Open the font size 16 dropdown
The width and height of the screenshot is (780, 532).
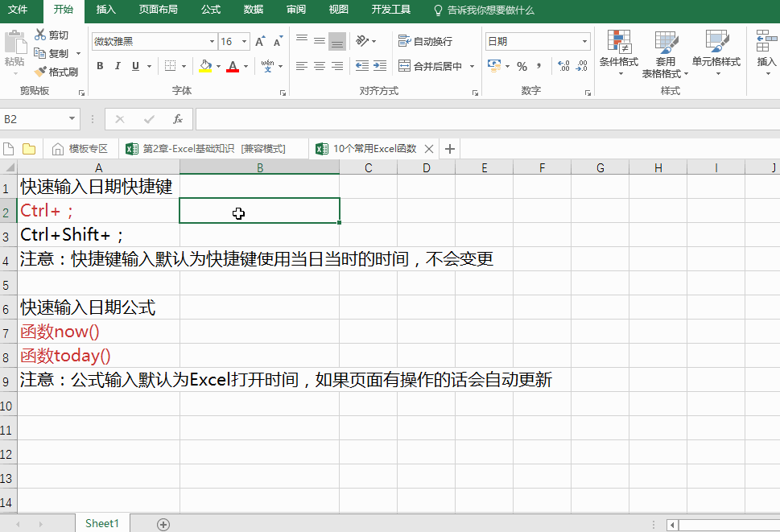tap(244, 41)
